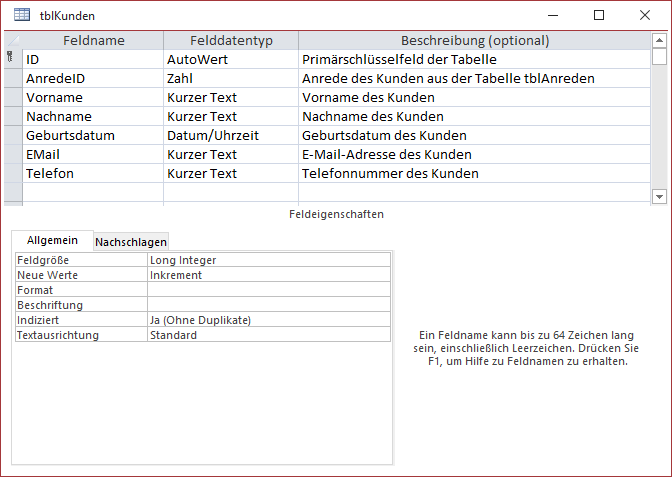The height and width of the screenshot is (477, 672).
Task: Select the EMail field name cell
Action: pos(93,154)
